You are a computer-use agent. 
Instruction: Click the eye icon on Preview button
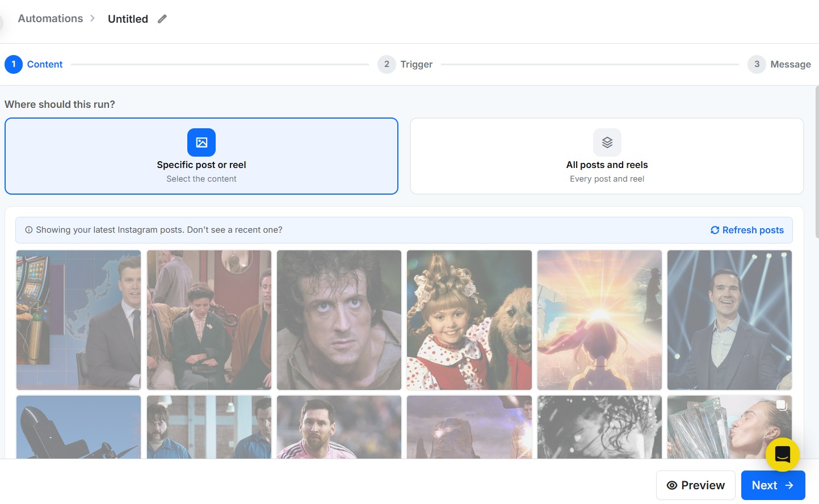tap(672, 485)
